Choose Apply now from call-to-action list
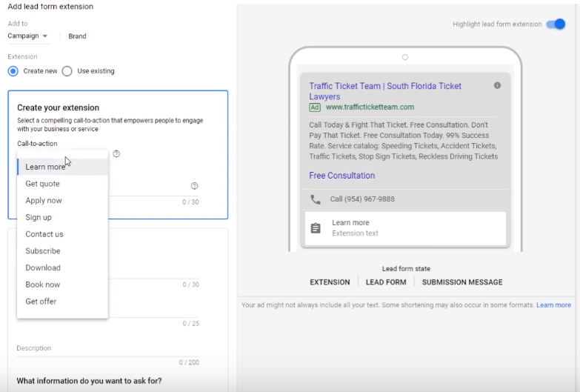 62,201
